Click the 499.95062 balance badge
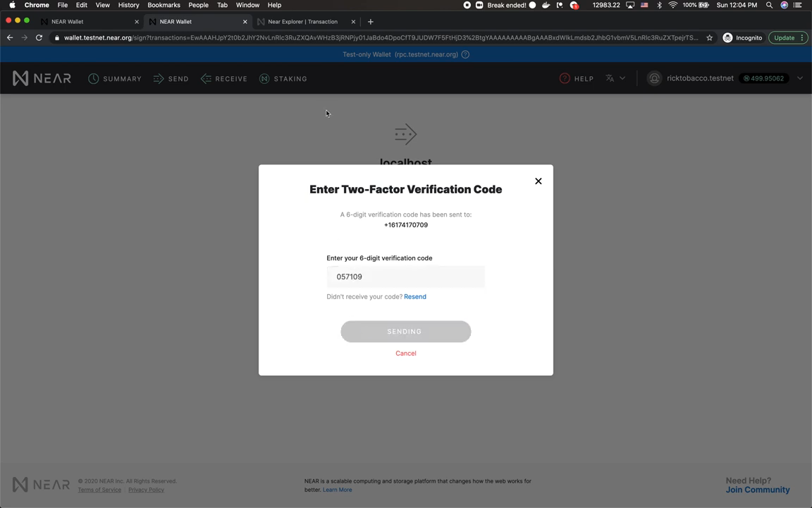Screen dimensions: 812x508 (764, 78)
